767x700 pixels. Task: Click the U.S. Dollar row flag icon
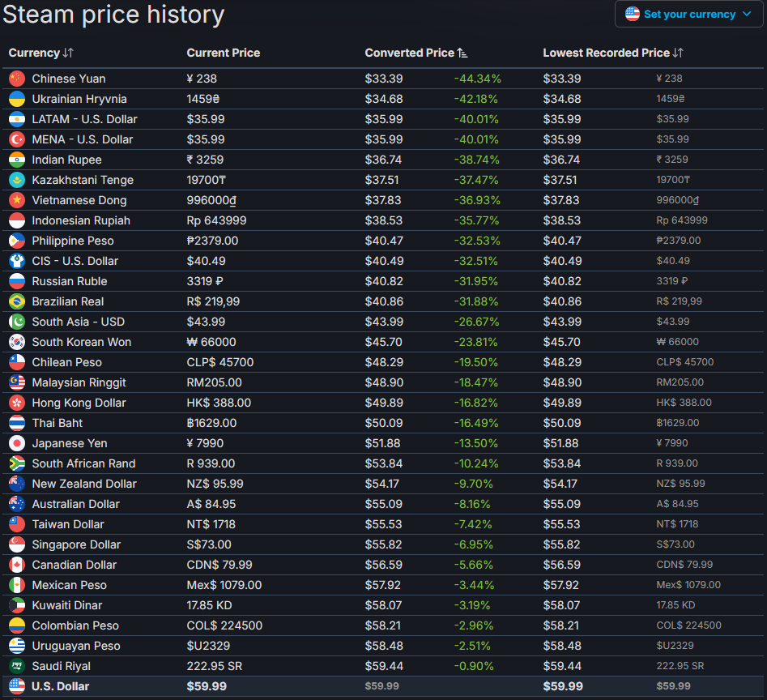click(17, 686)
